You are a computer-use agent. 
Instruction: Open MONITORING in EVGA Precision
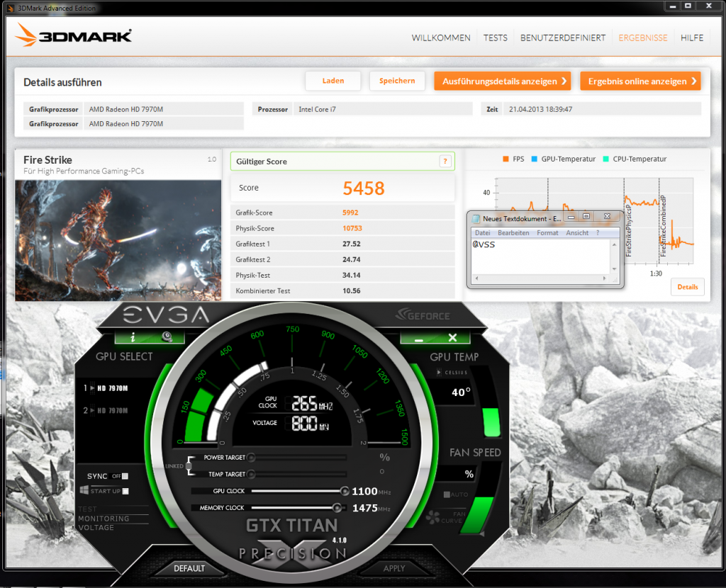tap(104, 519)
